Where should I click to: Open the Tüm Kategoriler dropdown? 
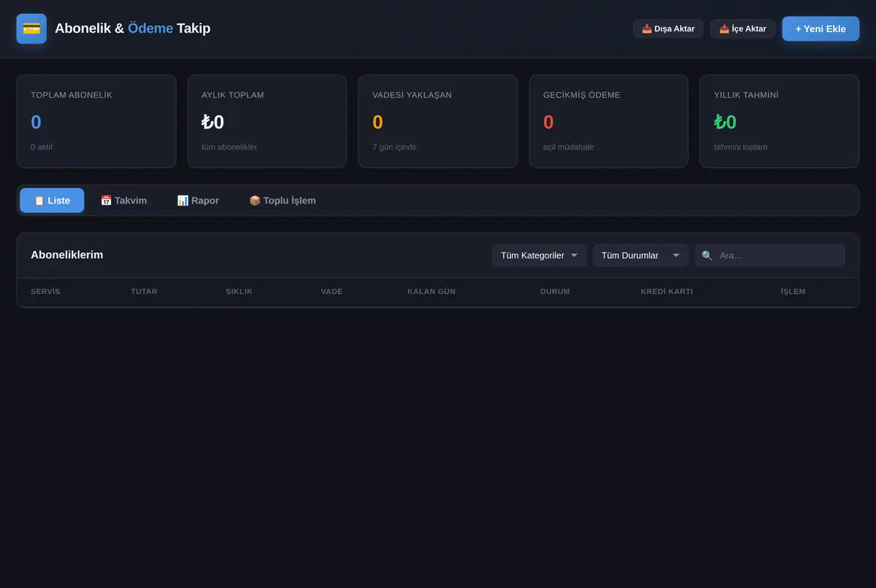[x=539, y=255]
